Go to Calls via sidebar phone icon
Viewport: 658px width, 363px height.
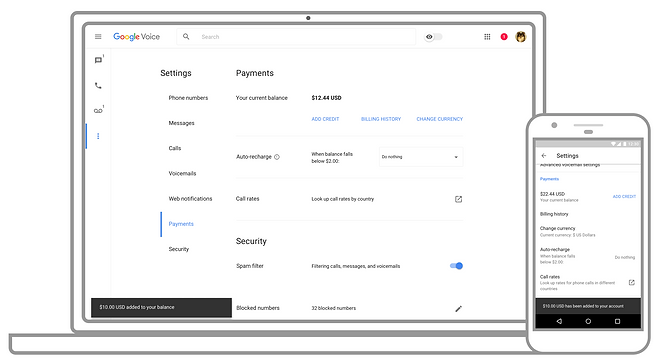pyautogui.click(x=98, y=86)
